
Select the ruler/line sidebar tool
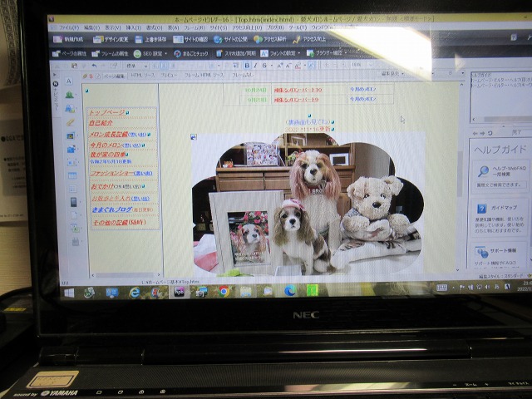70,122
